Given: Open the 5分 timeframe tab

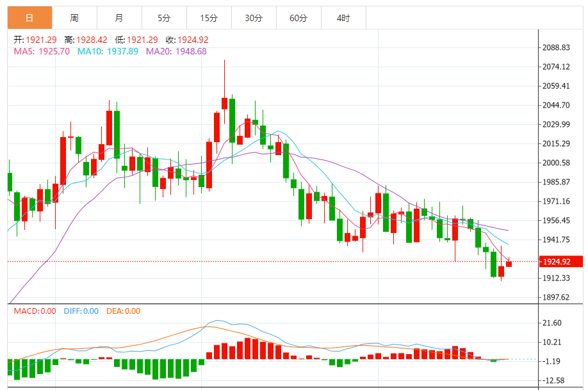Looking at the screenshot, I should coord(164,18).
